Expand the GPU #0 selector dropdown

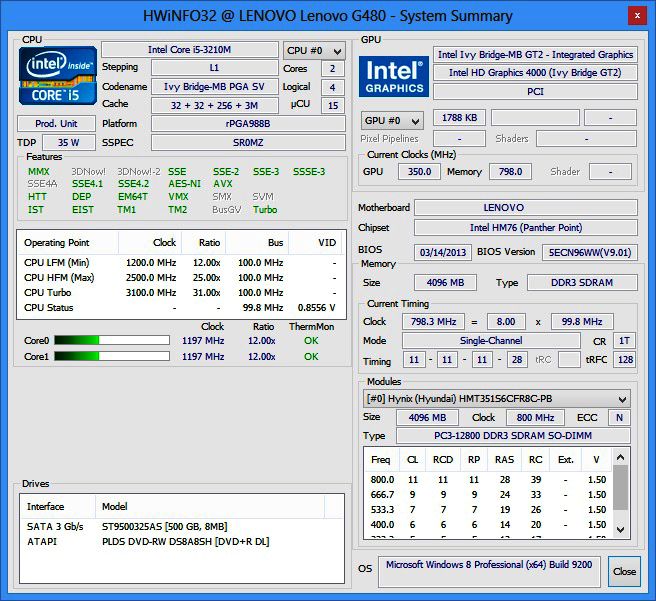coord(392,120)
